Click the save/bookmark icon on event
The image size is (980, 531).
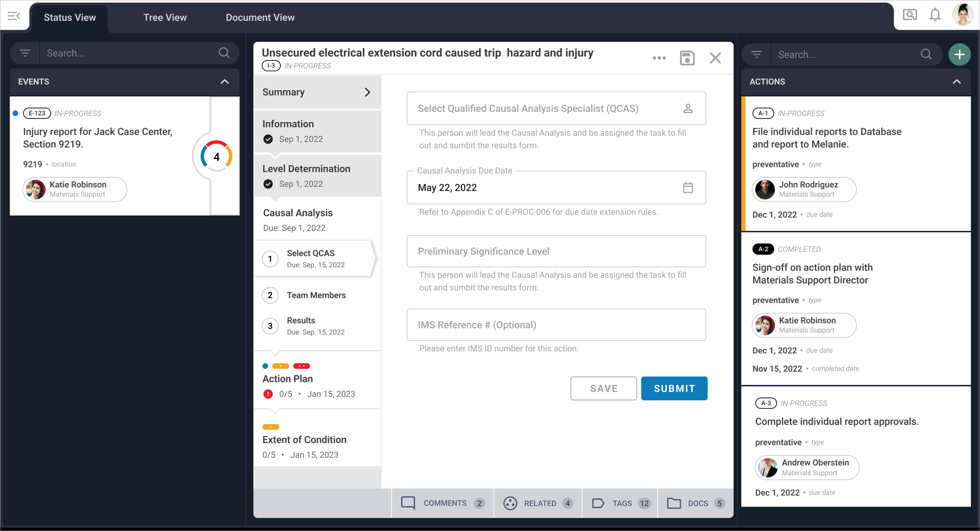click(687, 58)
